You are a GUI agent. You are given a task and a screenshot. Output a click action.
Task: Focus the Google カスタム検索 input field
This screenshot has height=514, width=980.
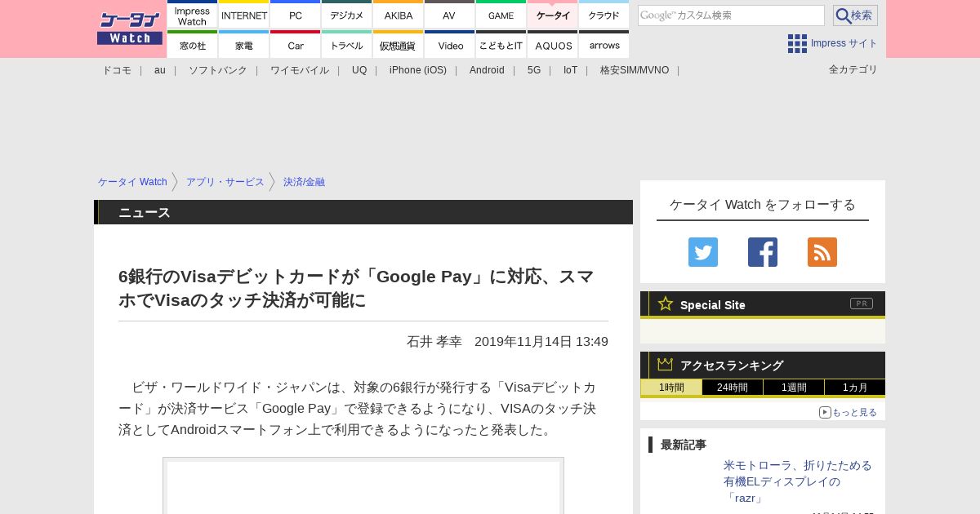coord(731,16)
